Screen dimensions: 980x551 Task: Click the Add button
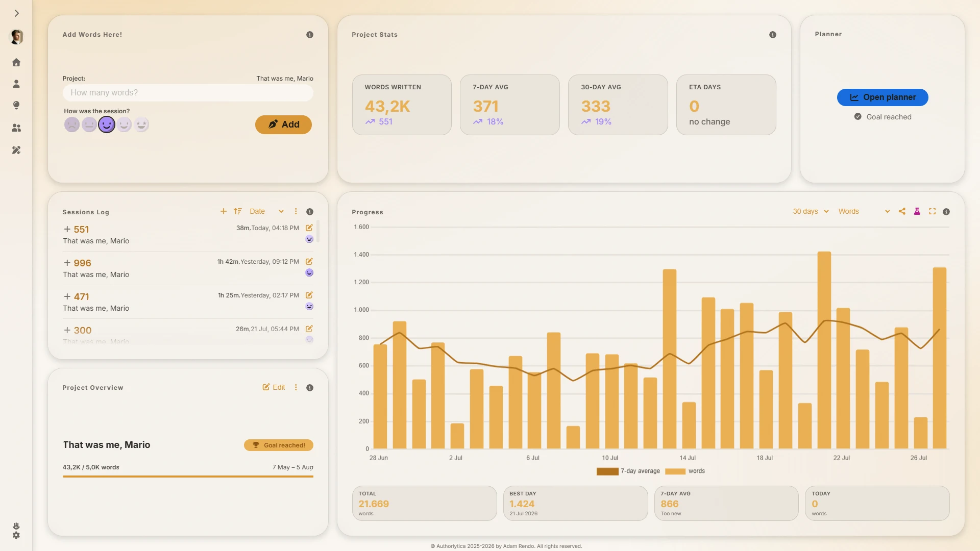[x=283, y=124]
